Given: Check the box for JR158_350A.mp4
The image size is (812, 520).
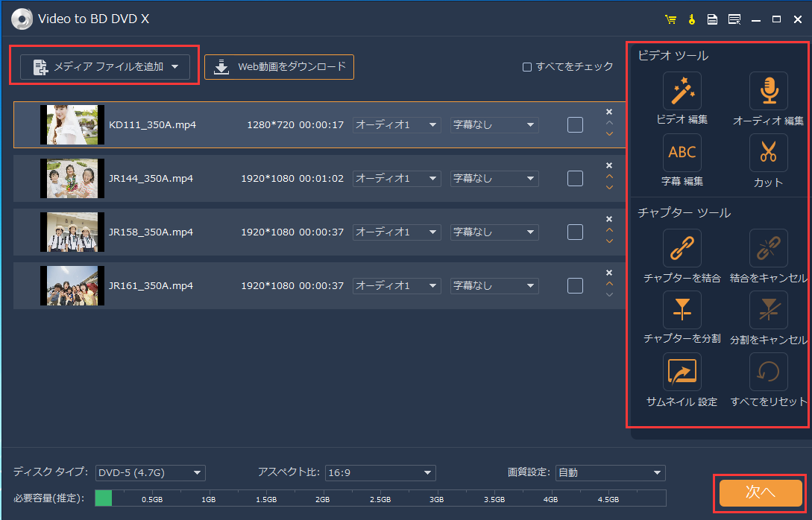Looking at the screenshot, I should click(575, 232).
